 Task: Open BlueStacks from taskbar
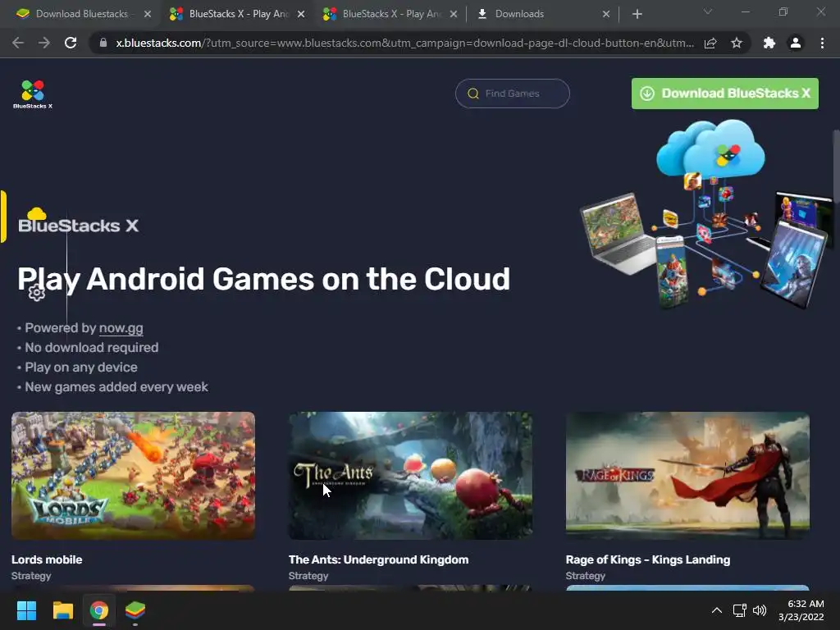tap(135, 610)
